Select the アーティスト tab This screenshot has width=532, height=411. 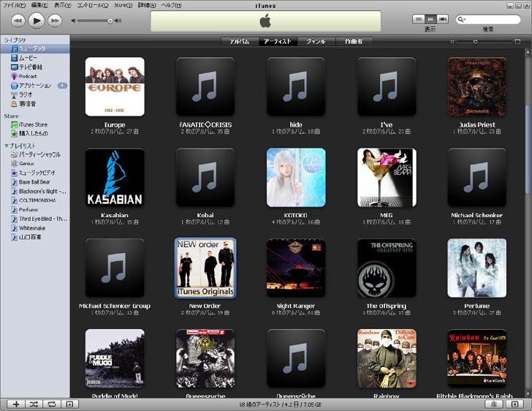(x=278, y=42)
